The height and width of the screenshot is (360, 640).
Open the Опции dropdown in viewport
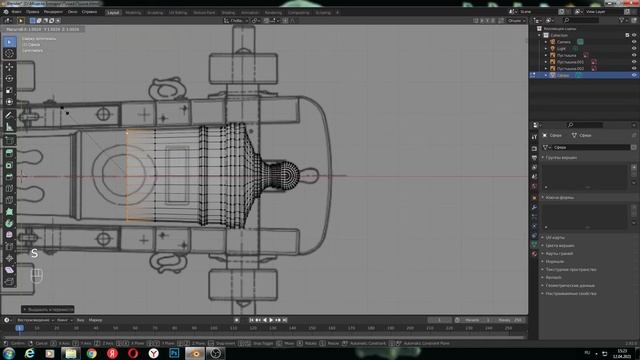516,20
